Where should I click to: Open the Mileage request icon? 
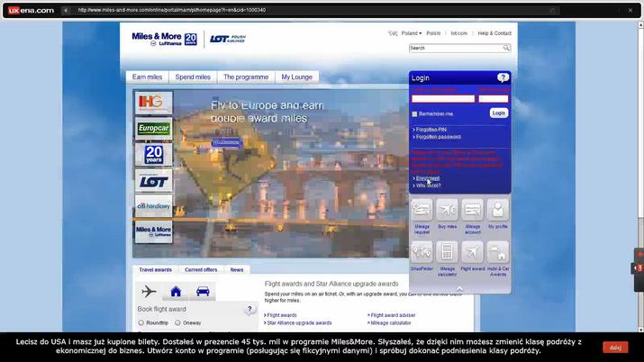coord(422,210)
